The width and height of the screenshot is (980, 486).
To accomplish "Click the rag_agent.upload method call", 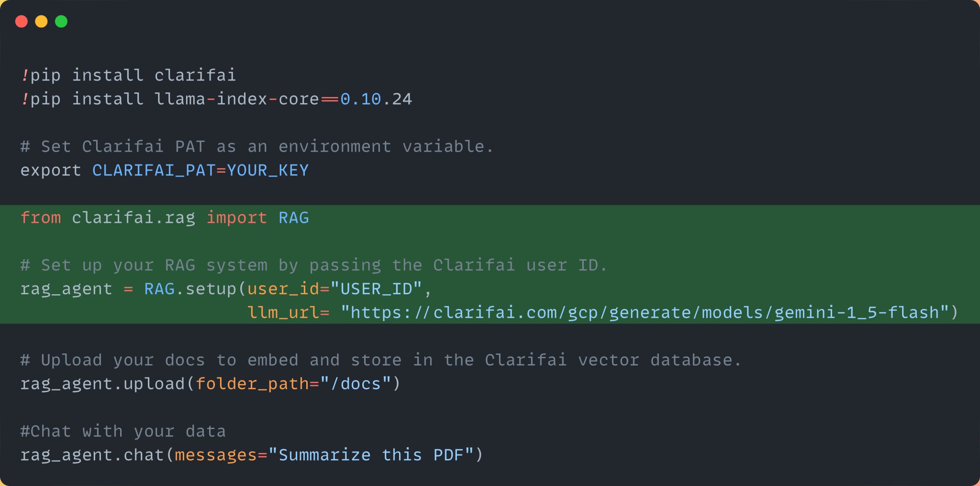I will click(102, 384).
